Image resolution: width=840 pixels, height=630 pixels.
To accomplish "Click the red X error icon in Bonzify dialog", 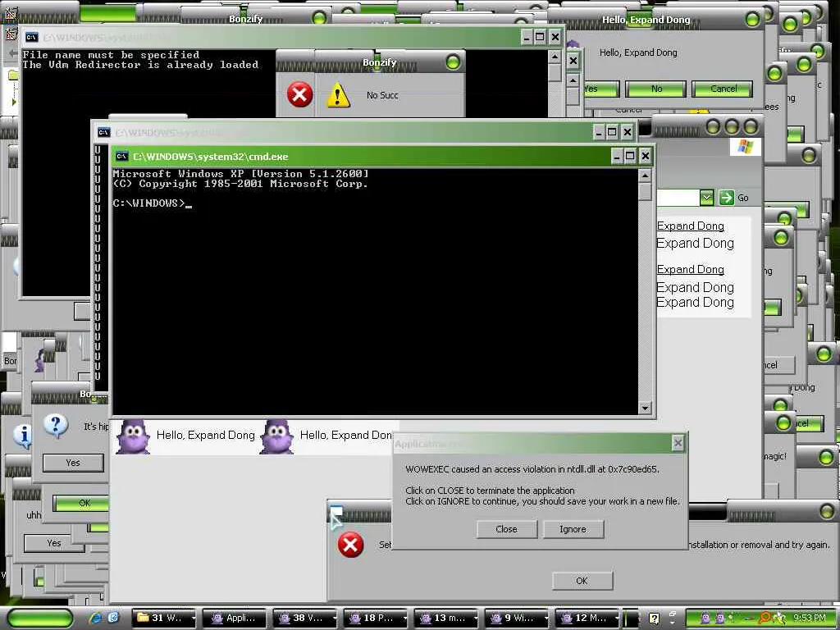I will click(299, 95).
